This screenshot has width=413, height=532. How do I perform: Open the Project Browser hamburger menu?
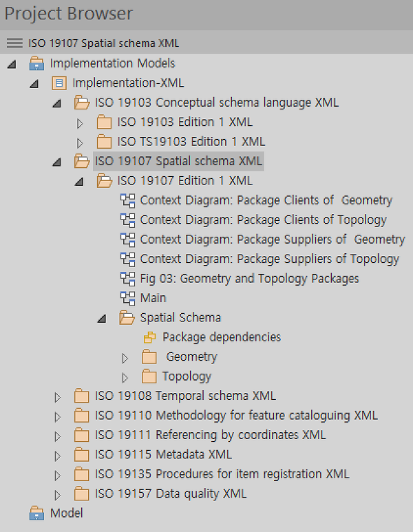tap(14, 43)
